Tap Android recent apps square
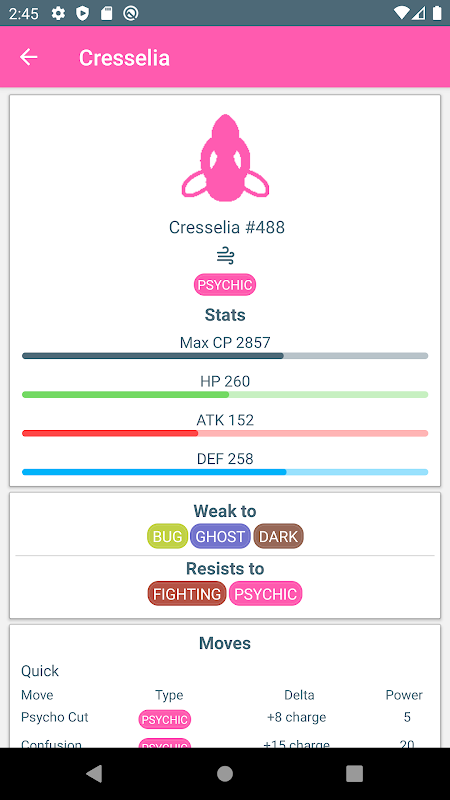 [x=355, y=773]
